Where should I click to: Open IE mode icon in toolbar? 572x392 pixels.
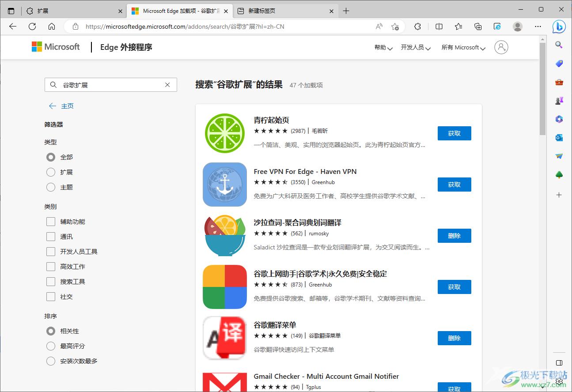497,26
